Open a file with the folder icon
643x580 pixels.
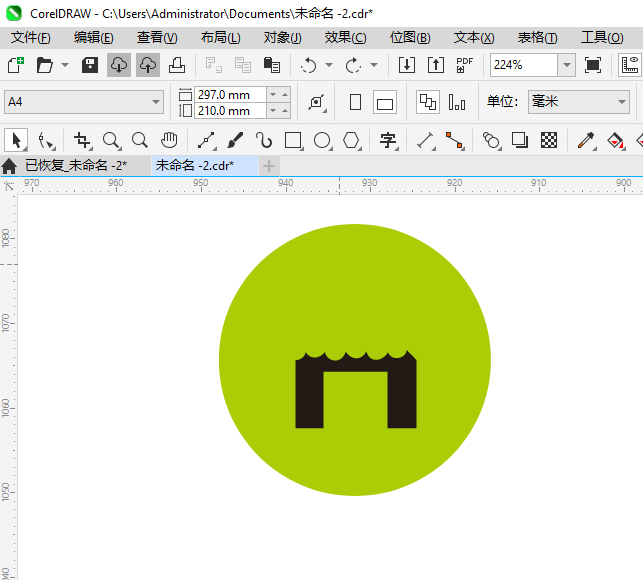[x=44, y=65]
